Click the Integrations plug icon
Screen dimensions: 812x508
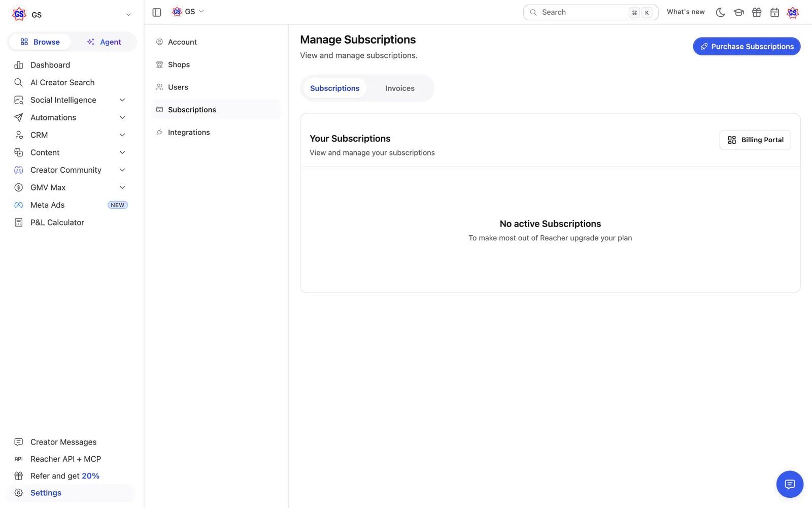tap(159, 133)
